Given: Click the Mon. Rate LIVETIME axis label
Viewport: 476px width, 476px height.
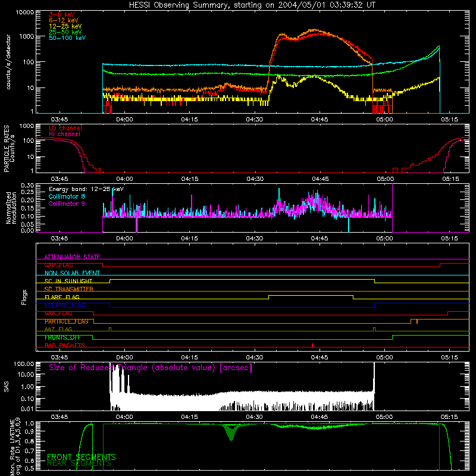Looking at the screenshot, I should pos(15,446).
